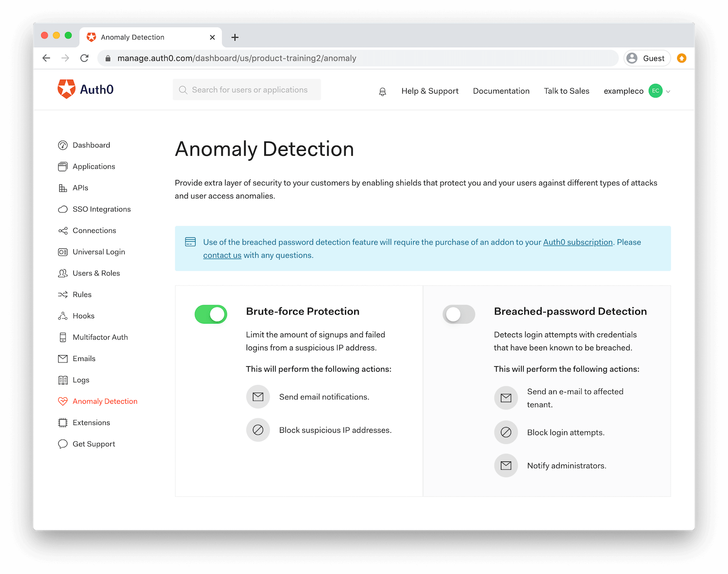Open a new browser tab

click(x=235, y=37)
